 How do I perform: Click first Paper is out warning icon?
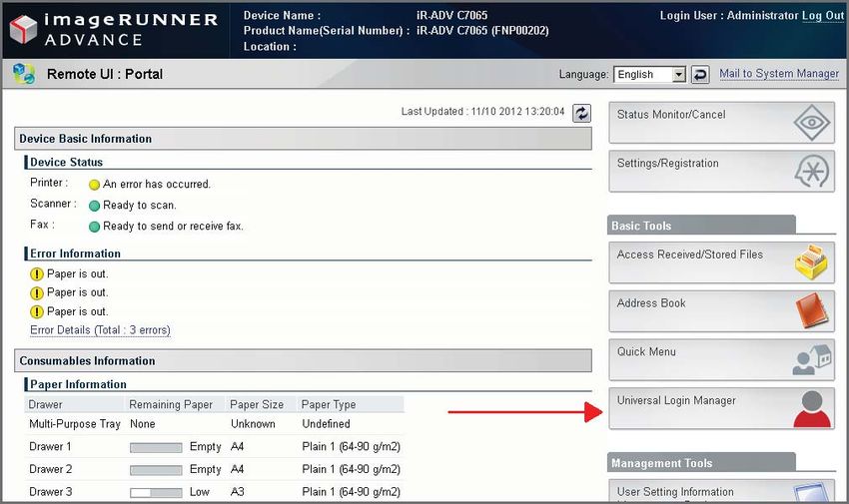click(x=36, y=274)
